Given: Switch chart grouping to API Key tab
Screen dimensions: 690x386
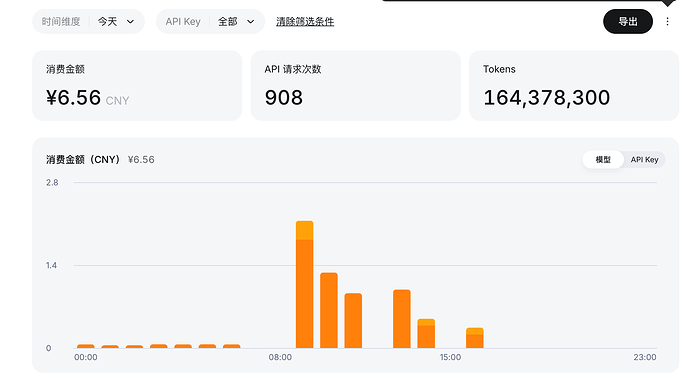Looking at the screenshot, I should (x=644, y=159).
